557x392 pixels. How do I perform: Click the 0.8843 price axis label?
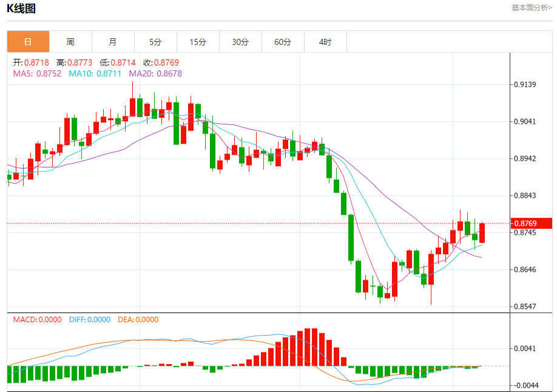pos(525,195)
